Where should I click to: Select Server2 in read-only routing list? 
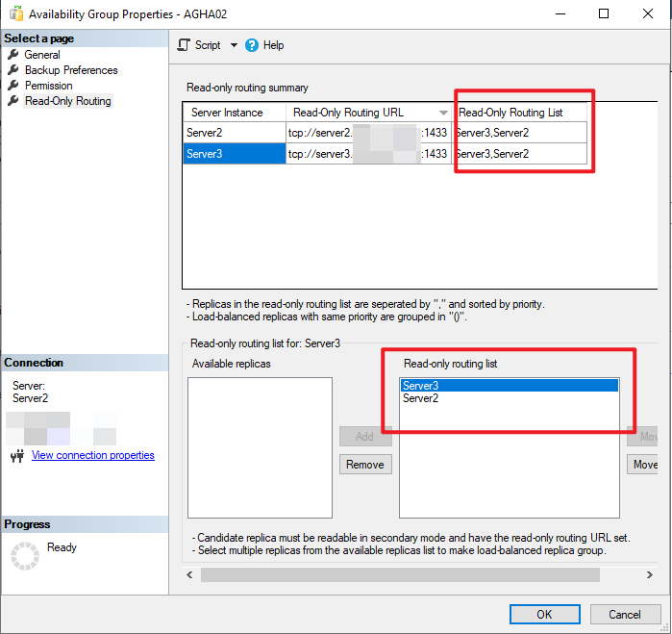pos(508,398)
